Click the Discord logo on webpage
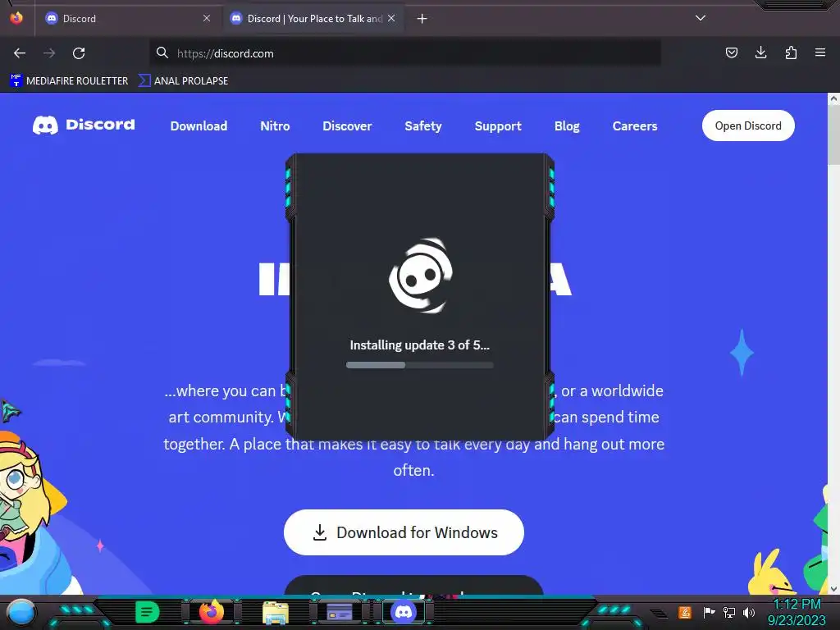840x630 pixels. pos(84,125)
